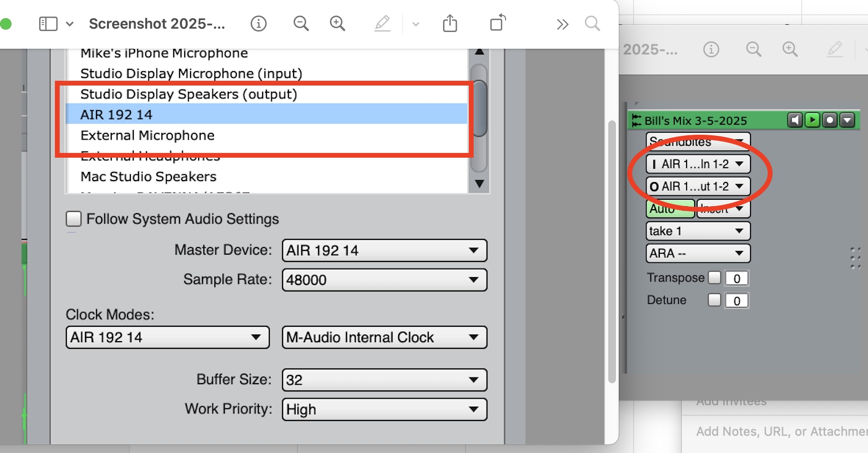
Task: Zoom out in front Preview window
Action: pos(301,23)
